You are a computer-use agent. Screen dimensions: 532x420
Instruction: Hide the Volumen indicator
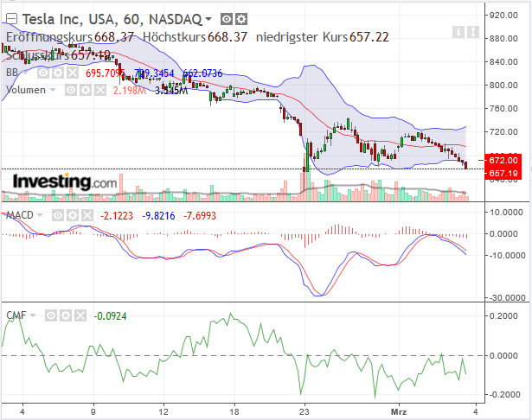(x=71, y=90)
